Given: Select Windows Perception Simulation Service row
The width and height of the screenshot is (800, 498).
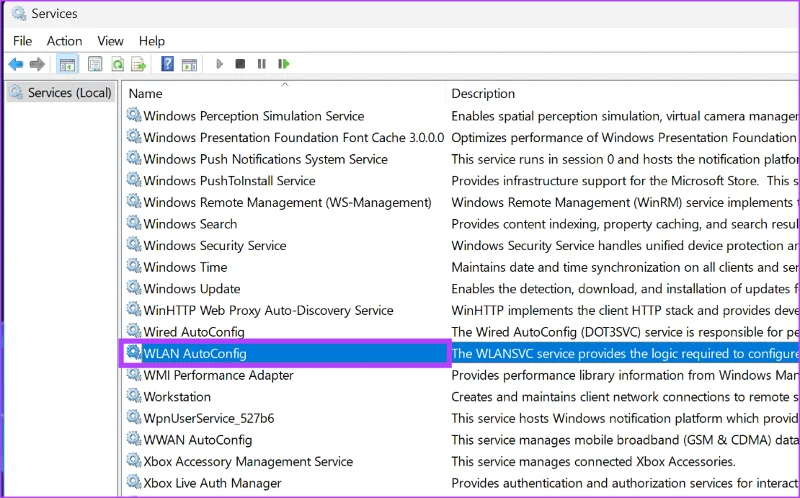Looking at the screenshot, I should point(254,116).
